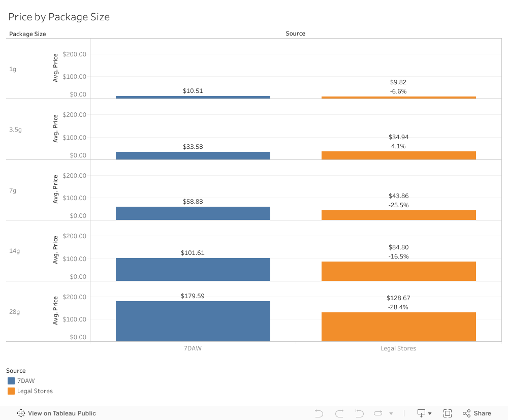Click the orange Legal Stores legend swatch
This screenshot has width=508, height=420.
[x=11, y=391]
